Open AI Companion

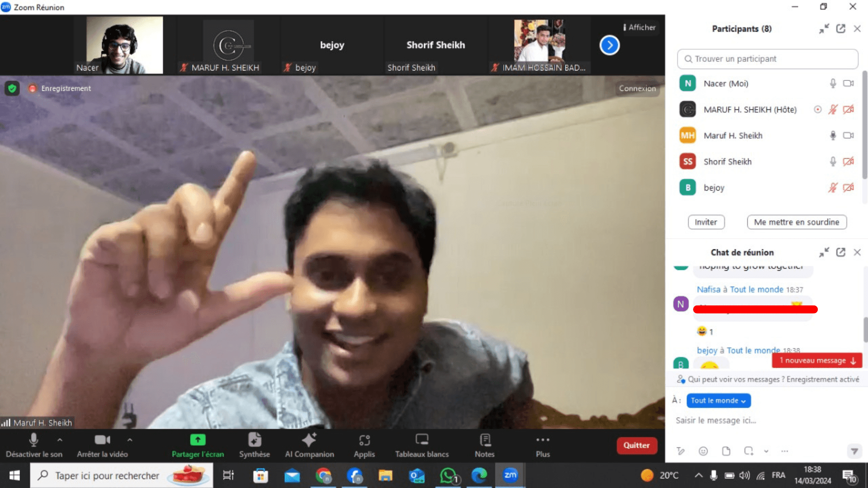[309, 445]
